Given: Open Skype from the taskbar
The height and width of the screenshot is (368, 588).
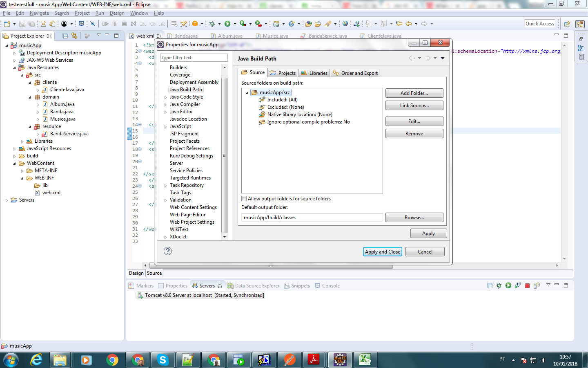Looking at the screenshot, I should pos(163,360).
